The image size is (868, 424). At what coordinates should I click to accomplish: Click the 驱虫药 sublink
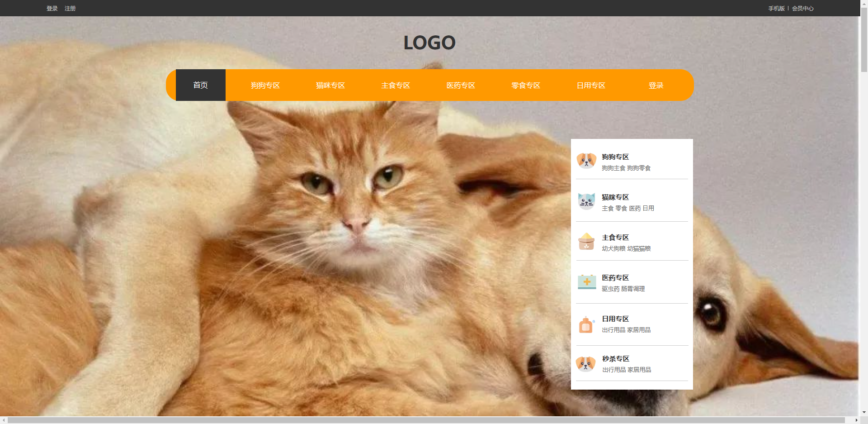tap(611, 289)
